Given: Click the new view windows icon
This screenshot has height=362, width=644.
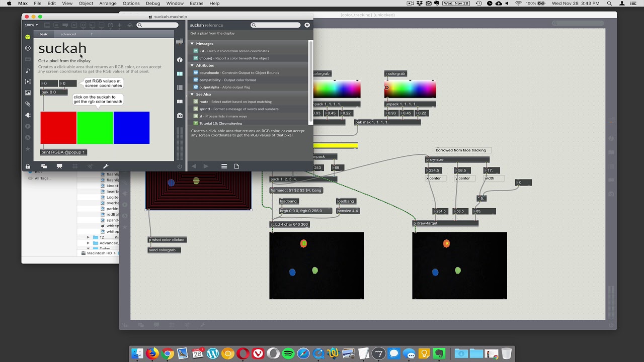Looking at the screenshot, I should click(x=44, y=166).
